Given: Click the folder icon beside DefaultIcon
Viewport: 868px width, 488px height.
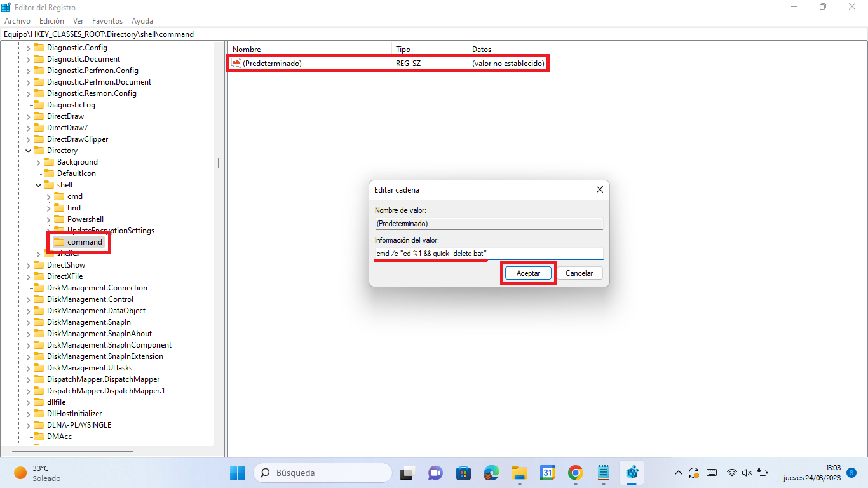Looking at the screenshot, I should tap(49, 173).
